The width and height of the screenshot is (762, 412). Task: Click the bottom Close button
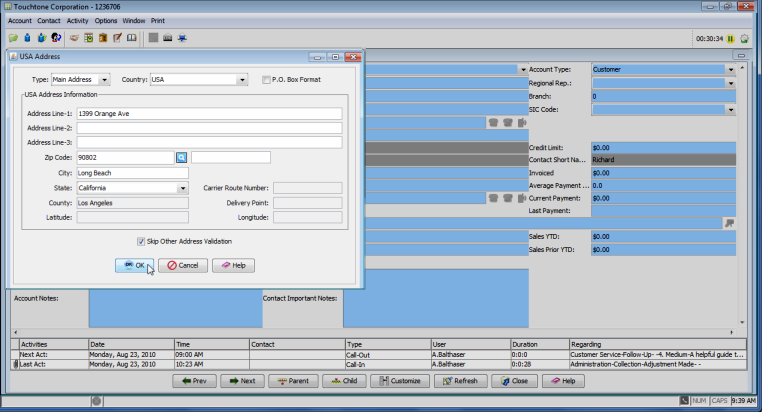[514, 381]
